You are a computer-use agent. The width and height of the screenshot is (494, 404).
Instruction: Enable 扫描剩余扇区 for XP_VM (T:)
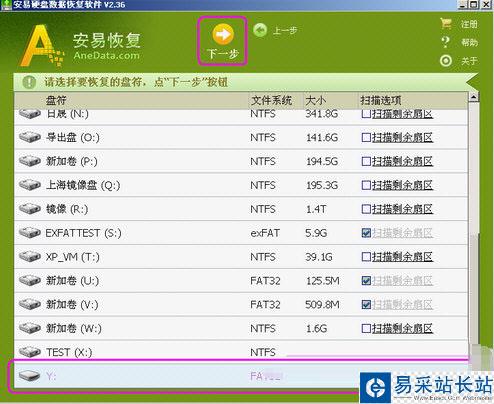click(366, 257)
